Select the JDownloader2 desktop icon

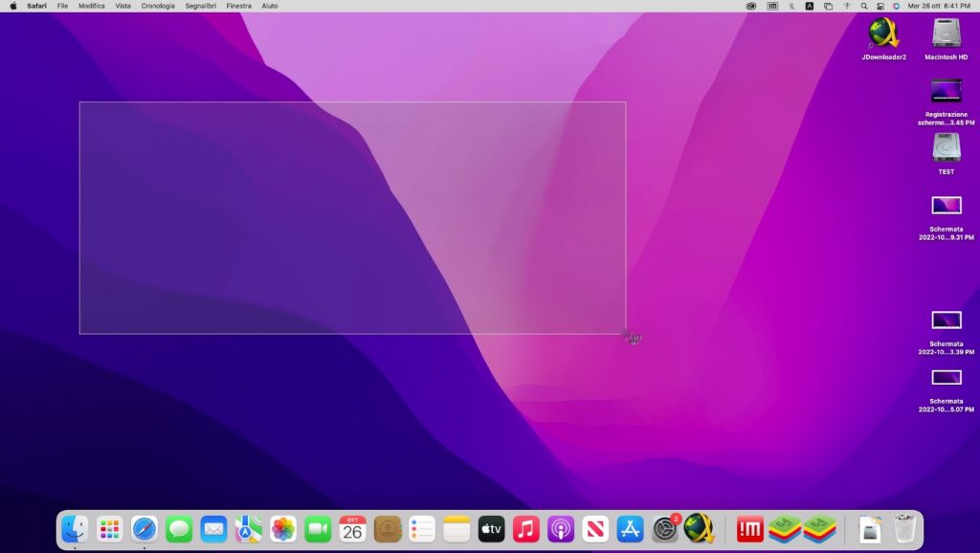(x=883, y=33)
